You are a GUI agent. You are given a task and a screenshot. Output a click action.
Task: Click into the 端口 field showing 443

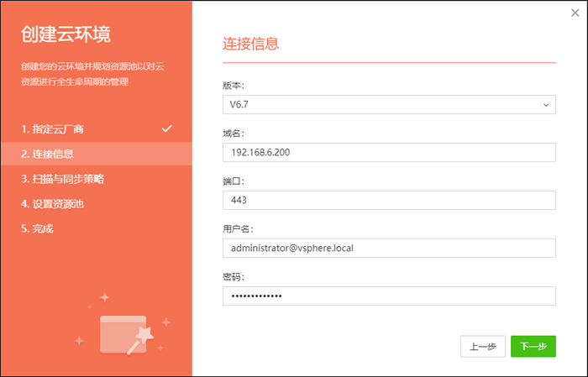[388, 200]
